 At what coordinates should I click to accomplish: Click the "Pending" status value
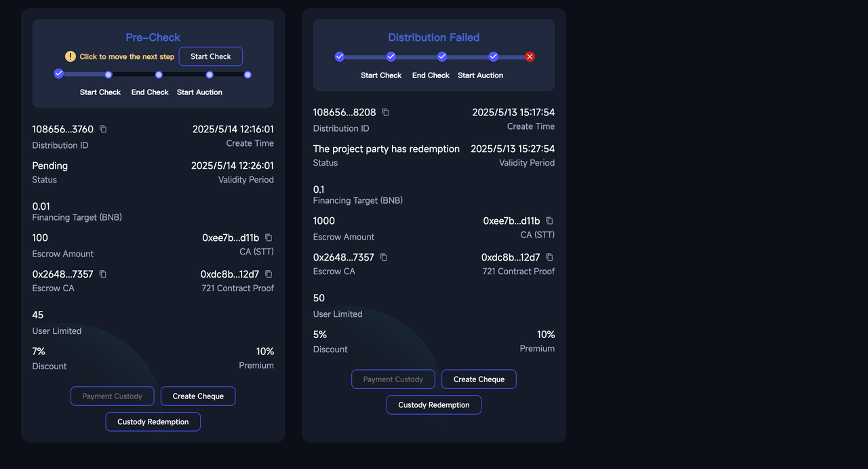(x=50, y=166)
